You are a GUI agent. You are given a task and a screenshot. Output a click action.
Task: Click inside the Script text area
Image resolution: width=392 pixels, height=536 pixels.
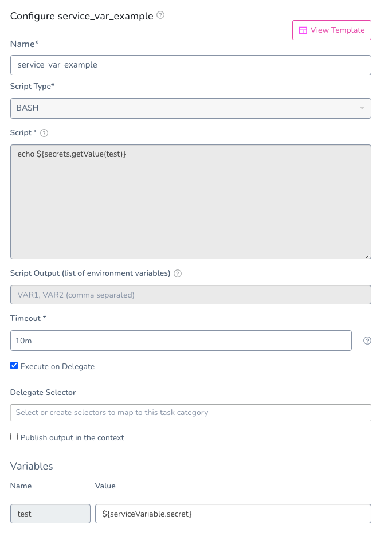click(191, 202)
